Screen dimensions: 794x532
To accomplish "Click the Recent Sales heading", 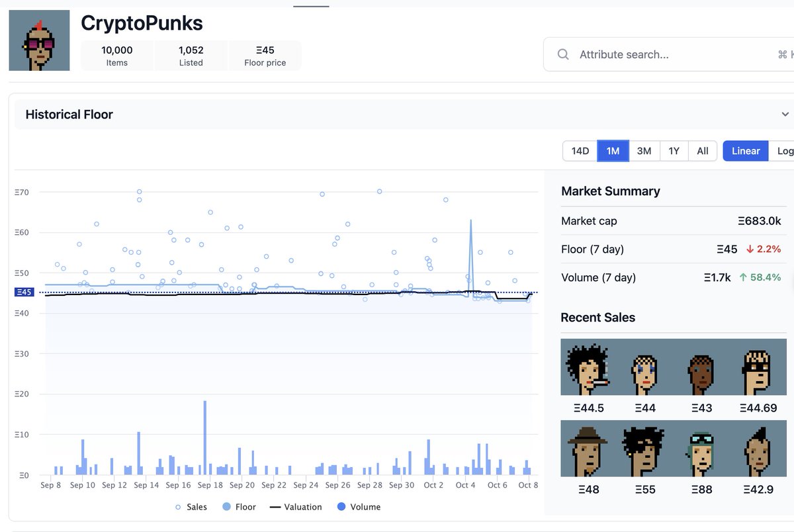I will pos(598,318).
